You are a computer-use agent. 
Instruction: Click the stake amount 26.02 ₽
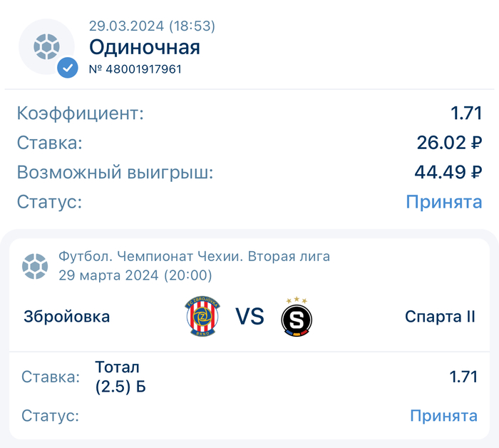pyautogui.click(x=449, y=143)
